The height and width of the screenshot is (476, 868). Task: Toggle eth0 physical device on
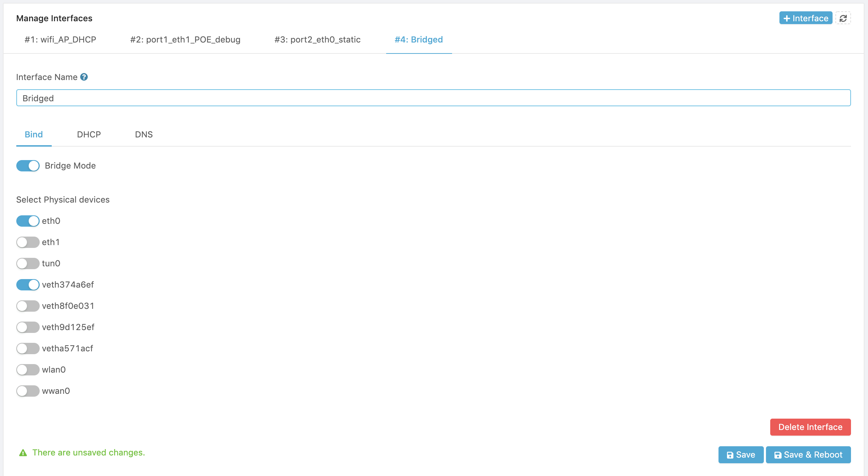click(28, 221)
